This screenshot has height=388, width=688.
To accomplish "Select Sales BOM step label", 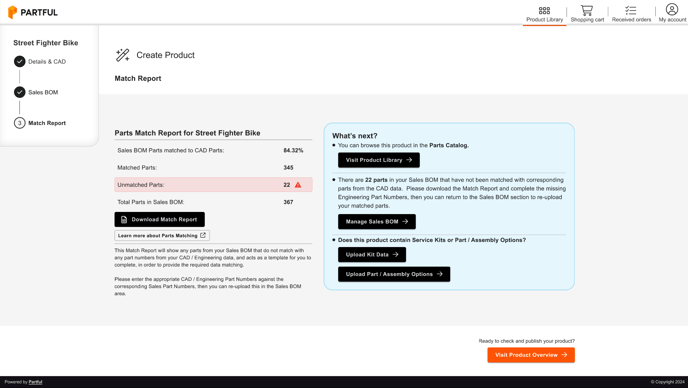I will [x=43, y=92].
